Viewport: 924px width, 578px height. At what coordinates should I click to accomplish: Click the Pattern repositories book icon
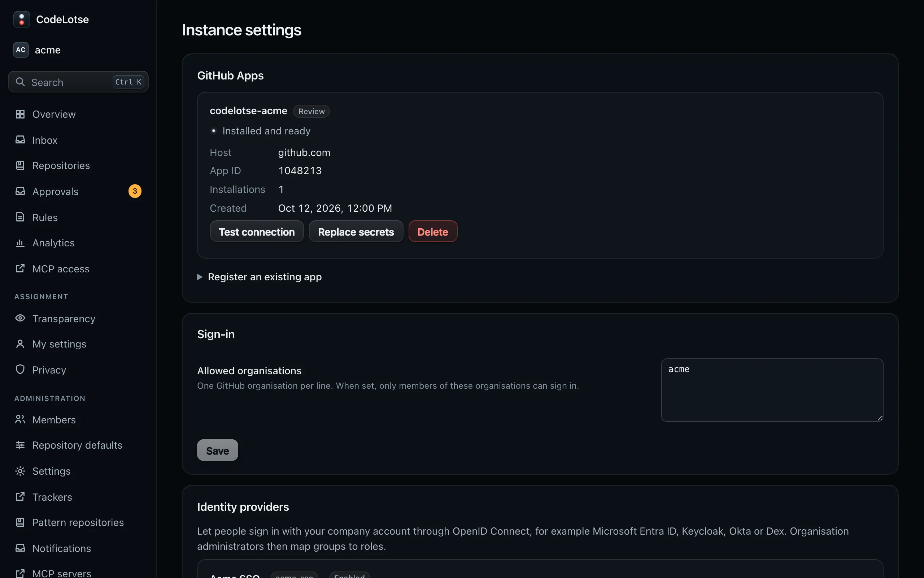(20, 522)
